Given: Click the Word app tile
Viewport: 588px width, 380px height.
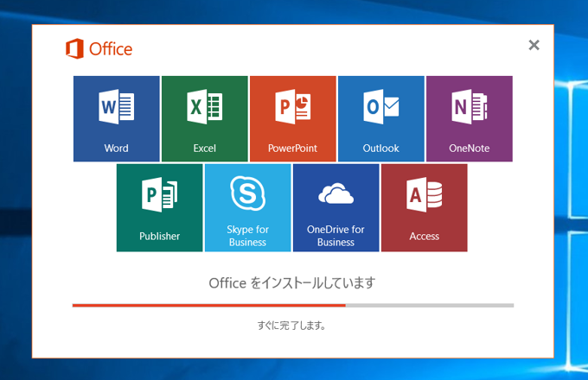Looking at the screenshot, I should pos(116,118).
